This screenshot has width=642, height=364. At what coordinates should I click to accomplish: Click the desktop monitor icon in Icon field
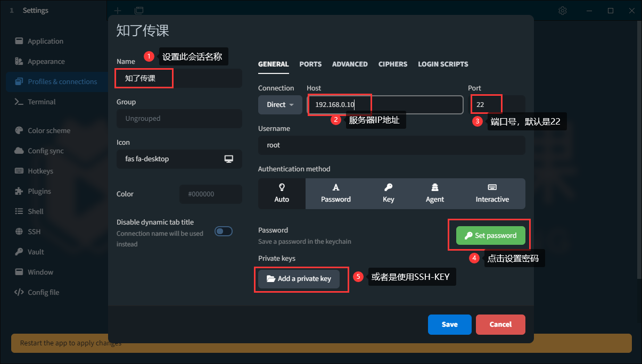point(229,159)
